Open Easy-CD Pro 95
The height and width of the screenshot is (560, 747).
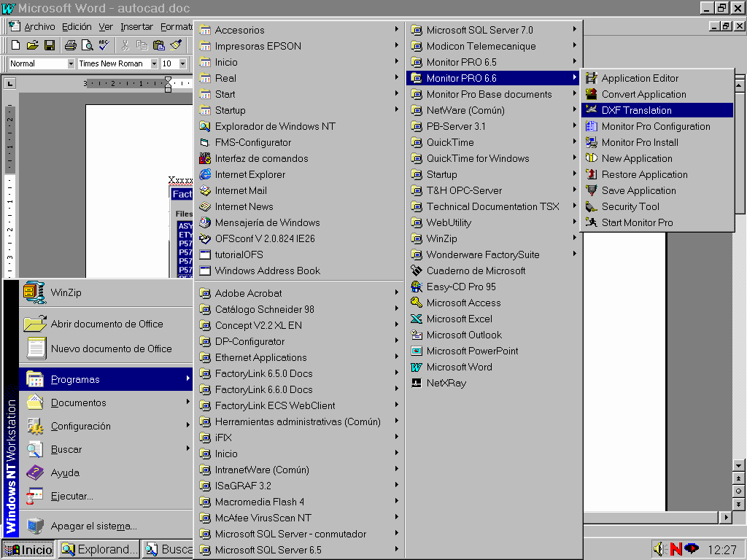click(493, 287)
